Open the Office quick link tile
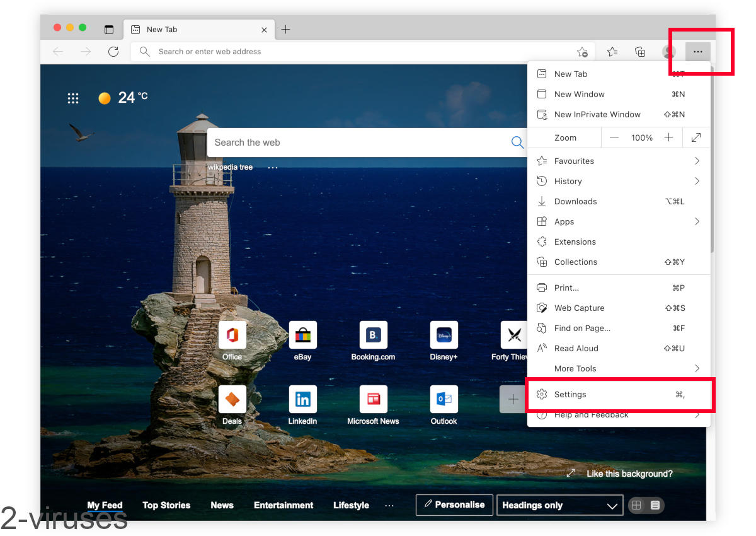Image resolution: width=756 pixels, height=536 pixels. coord(232,335)
